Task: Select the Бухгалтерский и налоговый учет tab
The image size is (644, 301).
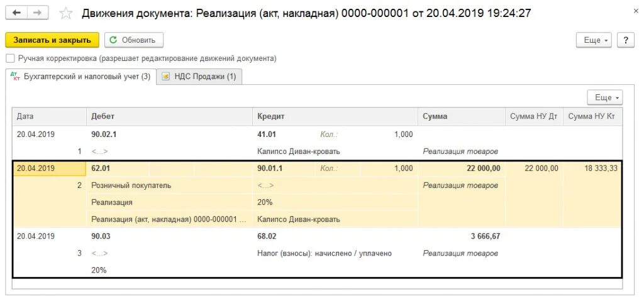Action: point(81,77)
